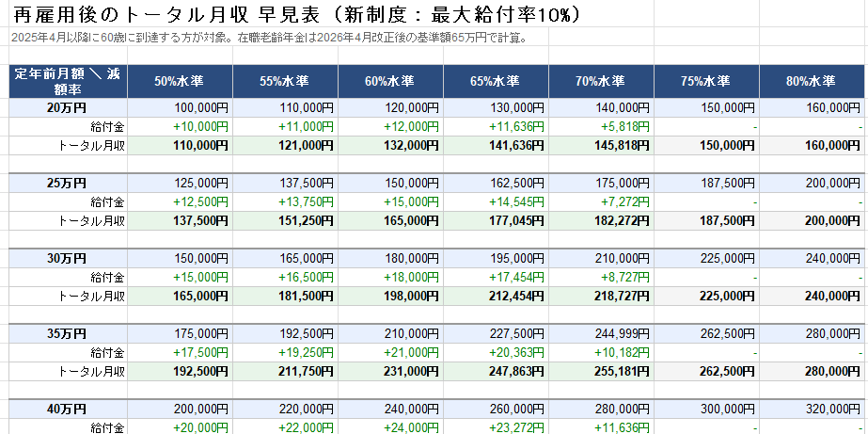
Task: Select total cell '177,045円'
Action: coord(496,221)
